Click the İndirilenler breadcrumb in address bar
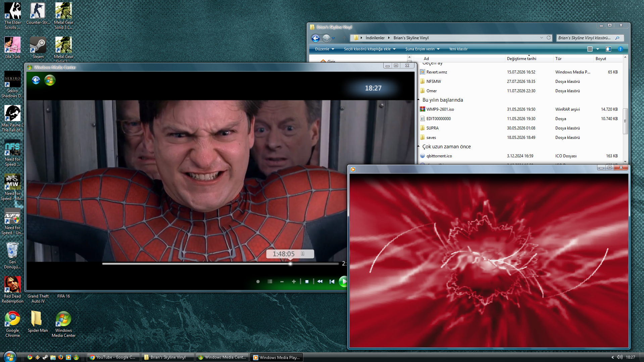Image resolution: width=644 pixels, height=362 pixels. pos(375,38)
